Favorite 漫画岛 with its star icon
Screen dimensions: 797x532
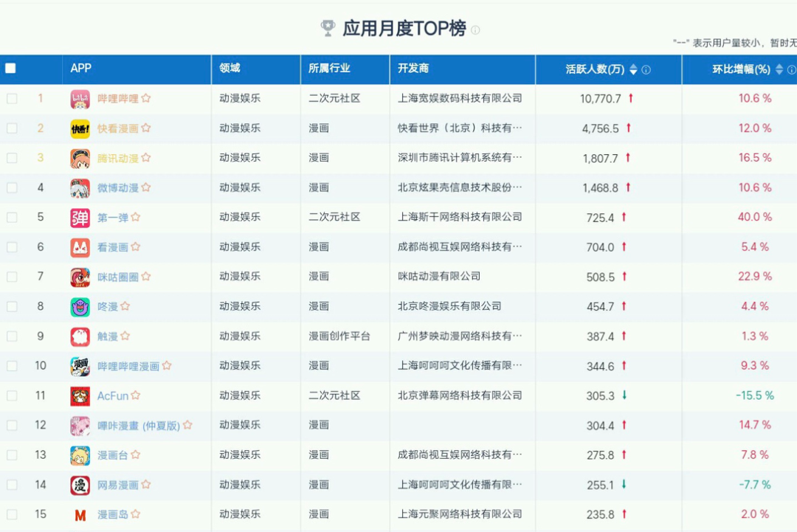135,514
